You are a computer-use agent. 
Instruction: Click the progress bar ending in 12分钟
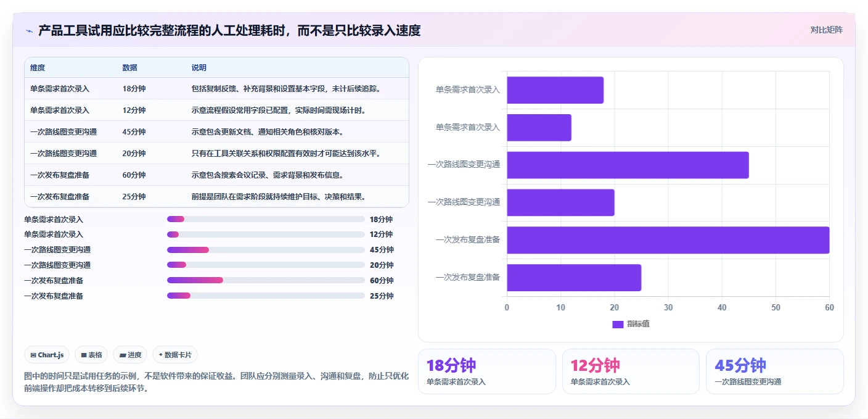click(266, 234)
